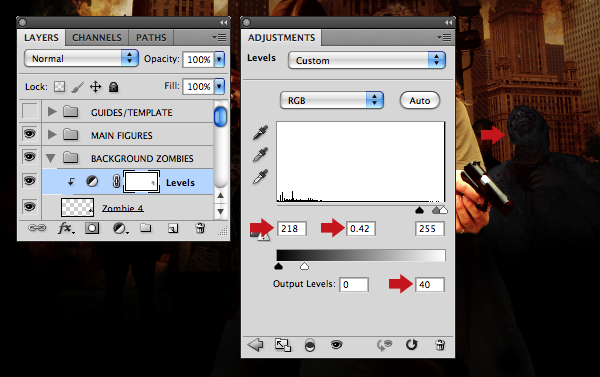
Task: Click view previous state icon
Action: coord(385,345)
